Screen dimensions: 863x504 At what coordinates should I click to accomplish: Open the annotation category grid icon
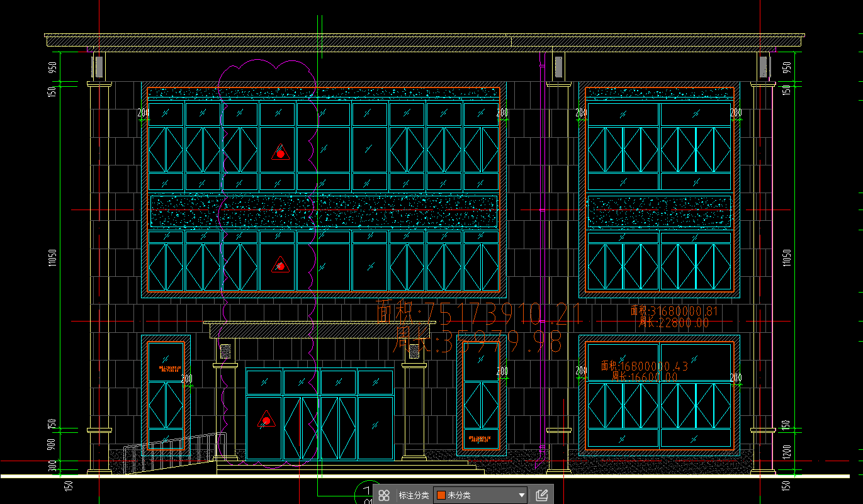[384, 495]
